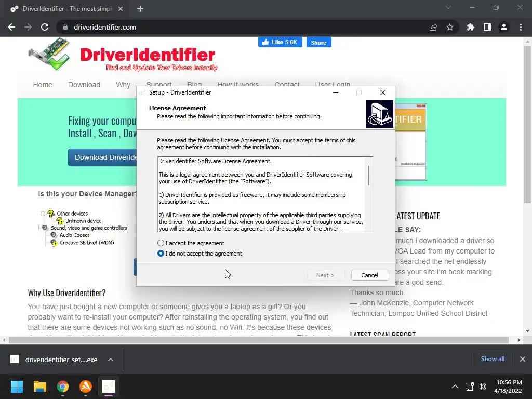Collapse the 'Other devices' tree node
532x399 pixels.
(x=43, y=214)
